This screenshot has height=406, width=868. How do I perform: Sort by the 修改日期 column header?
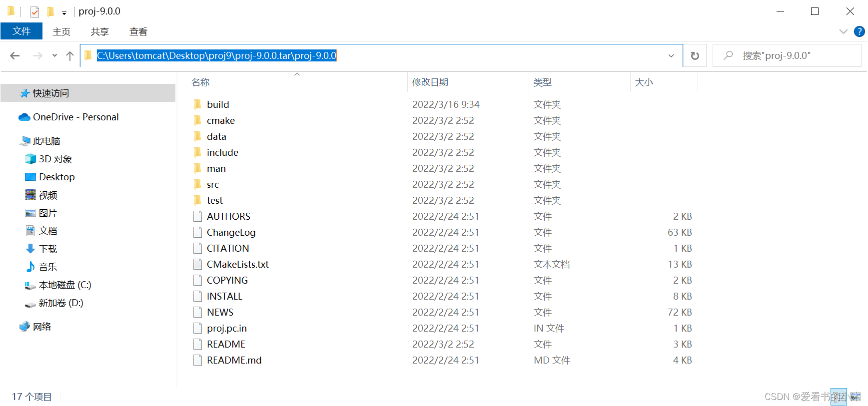[x=430, y=82]
